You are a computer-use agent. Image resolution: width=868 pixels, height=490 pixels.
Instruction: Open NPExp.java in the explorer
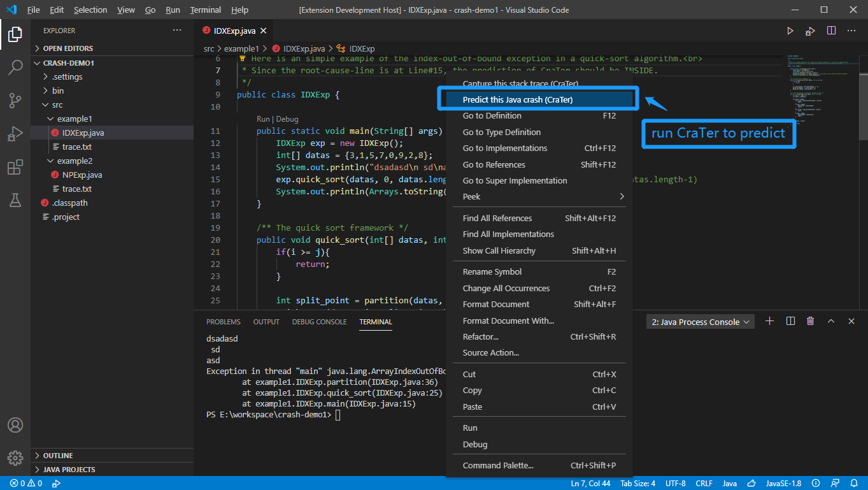[112, 175]
